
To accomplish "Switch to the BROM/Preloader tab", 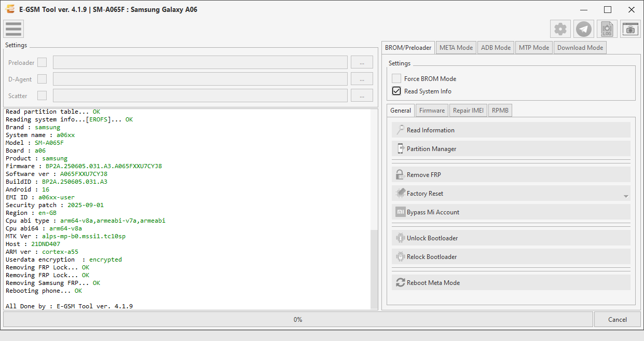I will pos(408,47).
